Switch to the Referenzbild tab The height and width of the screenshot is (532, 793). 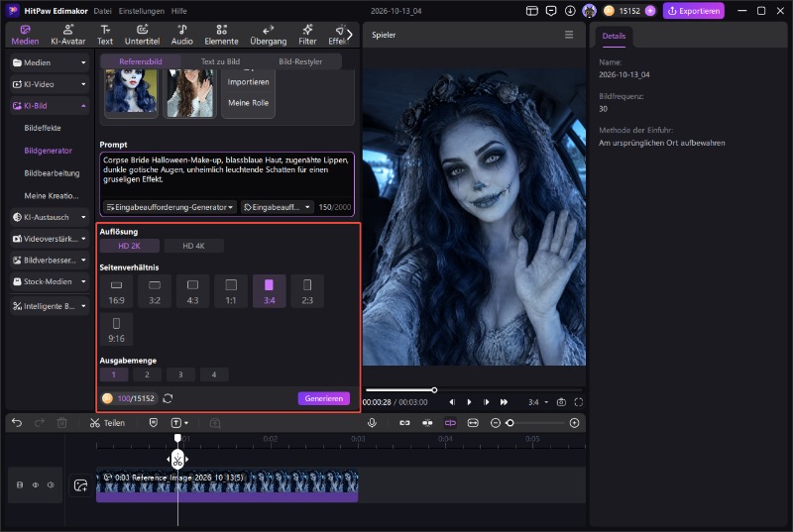[141, 61]
